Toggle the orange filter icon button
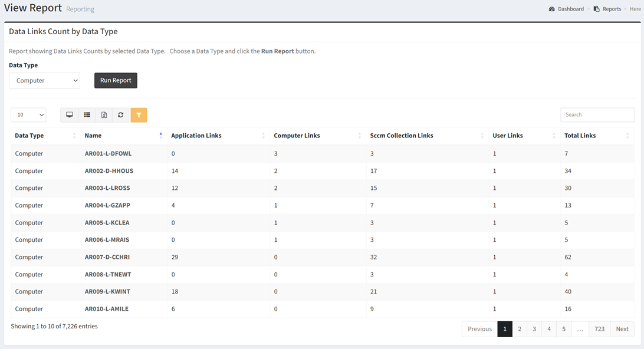 click(x=139, y=115)
